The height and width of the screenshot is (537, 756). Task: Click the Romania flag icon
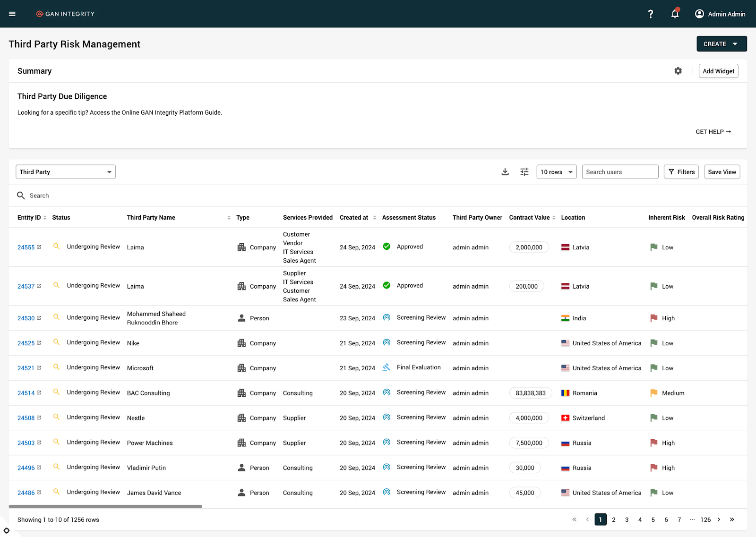565,393
